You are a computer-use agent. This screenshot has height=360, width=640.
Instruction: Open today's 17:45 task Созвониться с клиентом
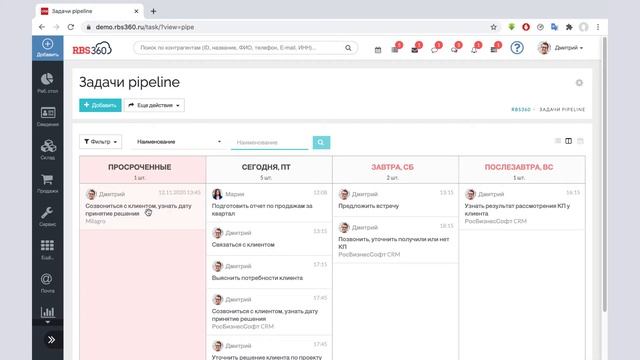coord(264,315)
